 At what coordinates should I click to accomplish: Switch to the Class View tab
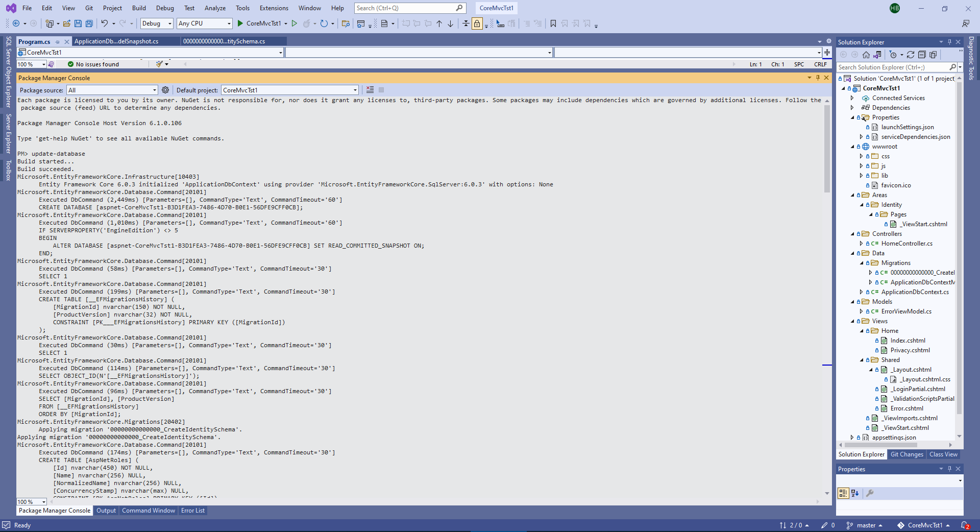(x=943, y=454)
